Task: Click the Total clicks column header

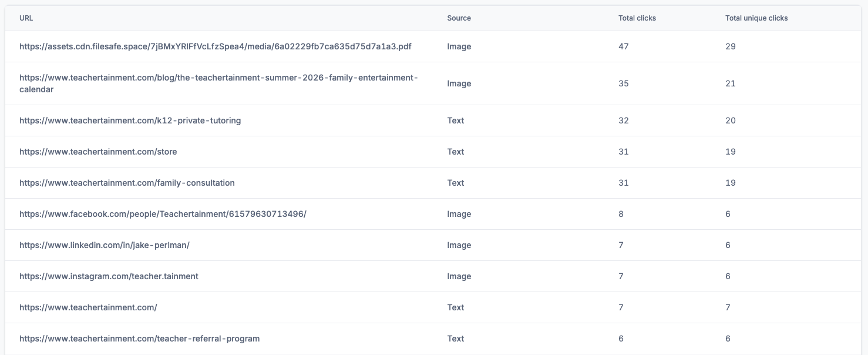Action: (637, 18)
